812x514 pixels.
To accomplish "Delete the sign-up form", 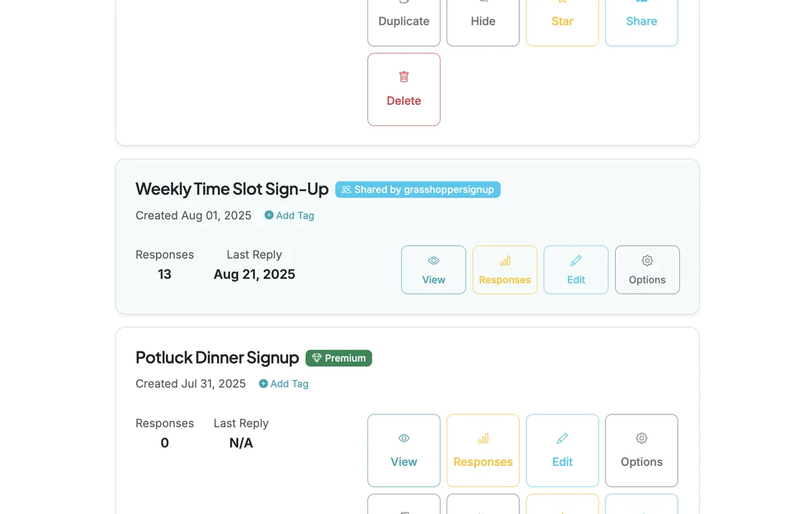I will [404, 89].
